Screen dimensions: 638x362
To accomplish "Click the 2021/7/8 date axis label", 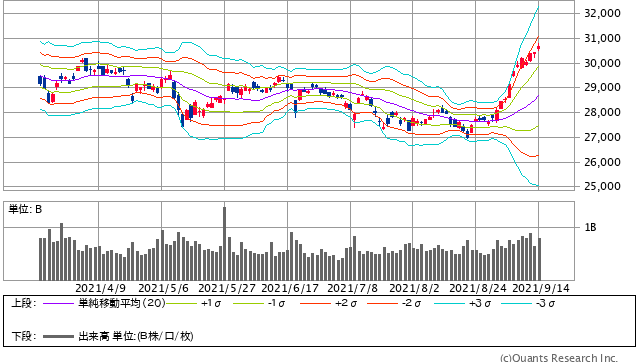I will (352, 288).
